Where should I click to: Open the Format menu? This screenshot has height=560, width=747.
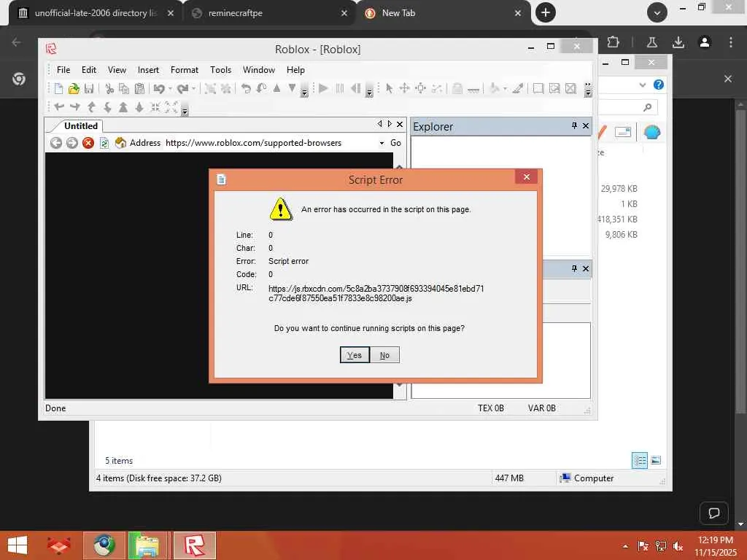[185, 70]
